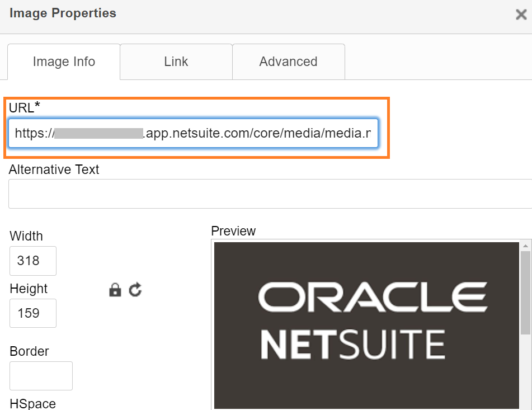Click the "Image Properties" dialog title

point(63,13)
